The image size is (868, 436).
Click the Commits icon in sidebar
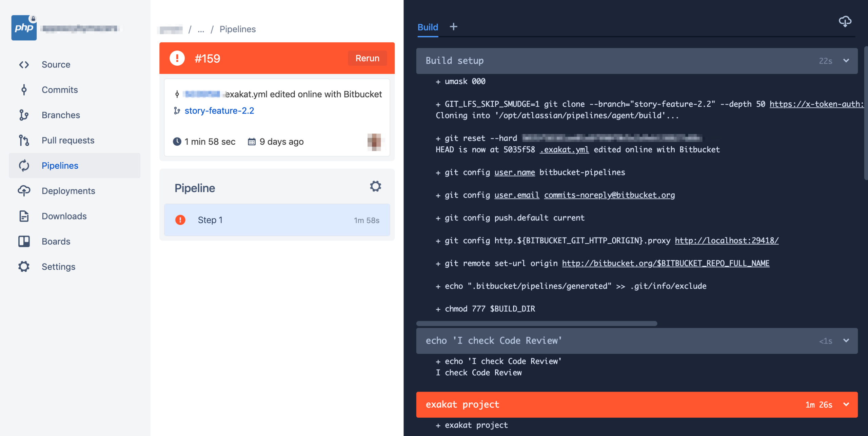pos(24,90)
